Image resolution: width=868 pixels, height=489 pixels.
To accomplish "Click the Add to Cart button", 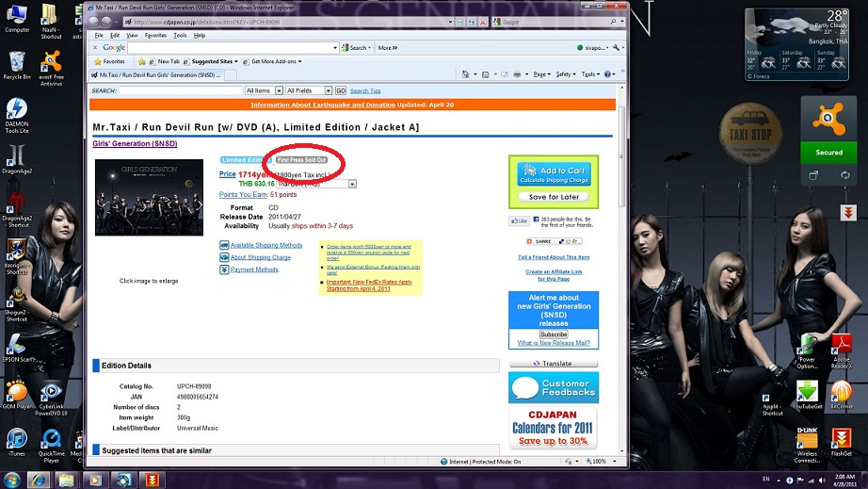I will 554,174.
